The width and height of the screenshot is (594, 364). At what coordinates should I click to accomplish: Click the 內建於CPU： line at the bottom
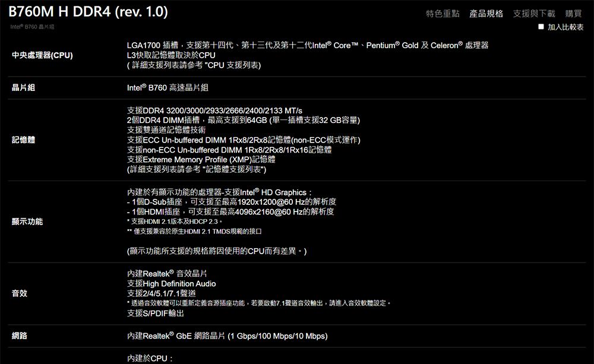click(x=150, y=358)
